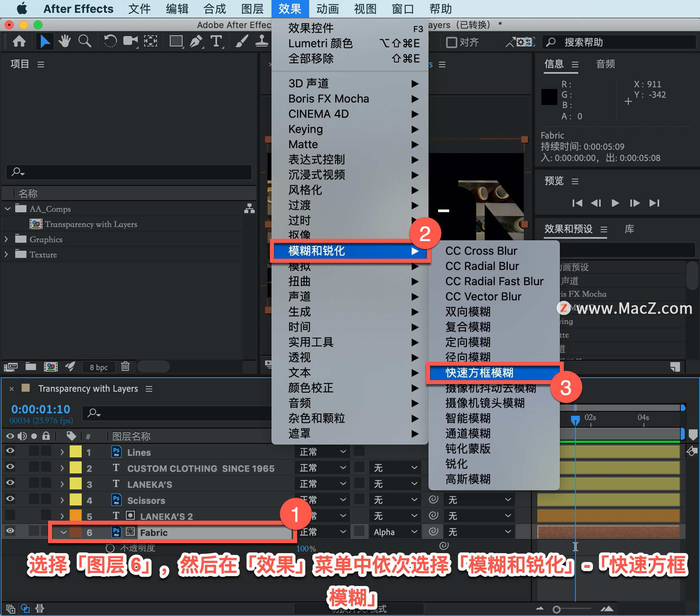Open the 动画 menu in menu bar

[x=328, y=9]
